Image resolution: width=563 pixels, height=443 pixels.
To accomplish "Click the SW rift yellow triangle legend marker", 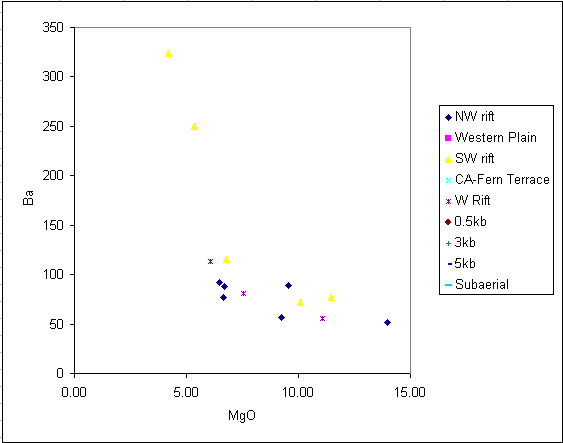I will coord(448,159).
